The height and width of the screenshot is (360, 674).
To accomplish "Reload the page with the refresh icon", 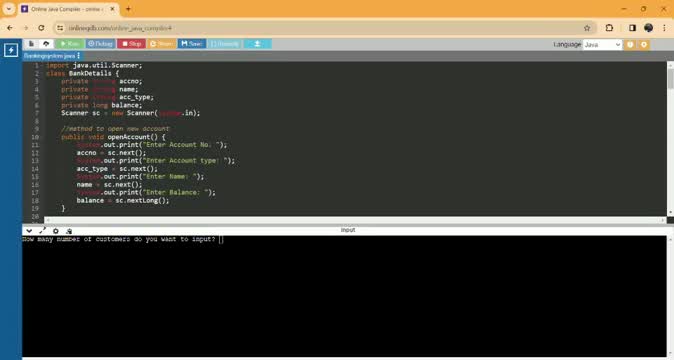I will (x=41, y=28).
